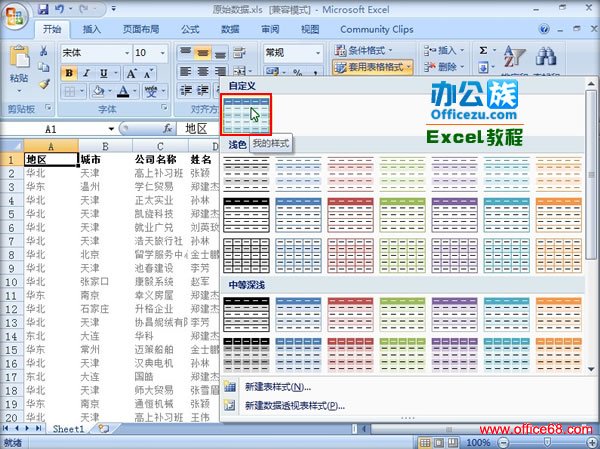The height and width of the screenshot is (449, 600).
Task: Open 页面布局 ribbon tab
Action: pos(141,29)
